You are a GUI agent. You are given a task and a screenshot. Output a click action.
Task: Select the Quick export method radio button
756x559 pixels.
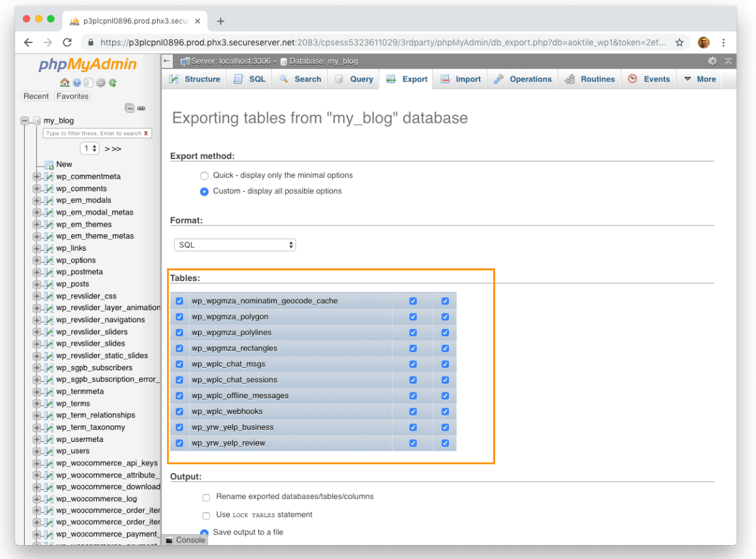(204, 175)
